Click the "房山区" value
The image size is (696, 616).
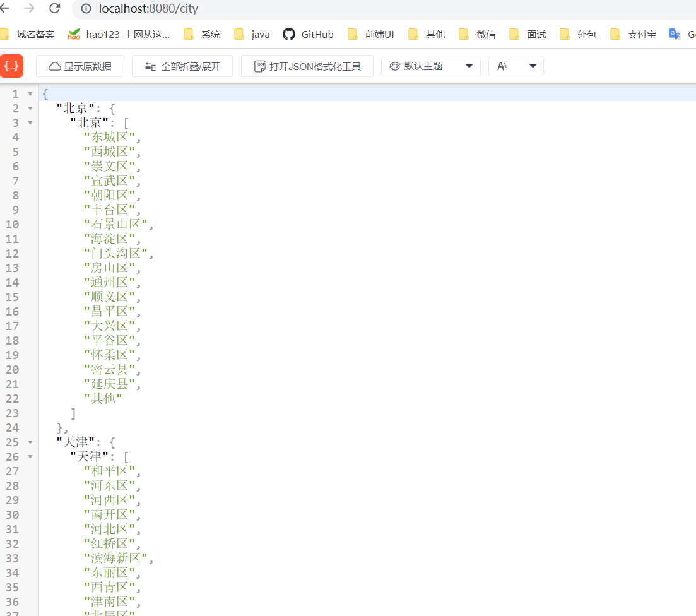[110, 268]
